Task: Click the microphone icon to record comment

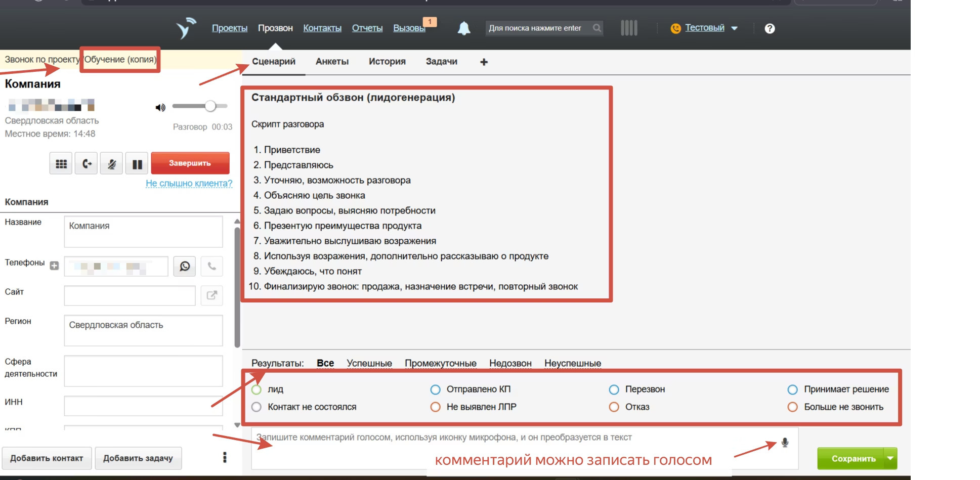Action: [x=785, y=443]
